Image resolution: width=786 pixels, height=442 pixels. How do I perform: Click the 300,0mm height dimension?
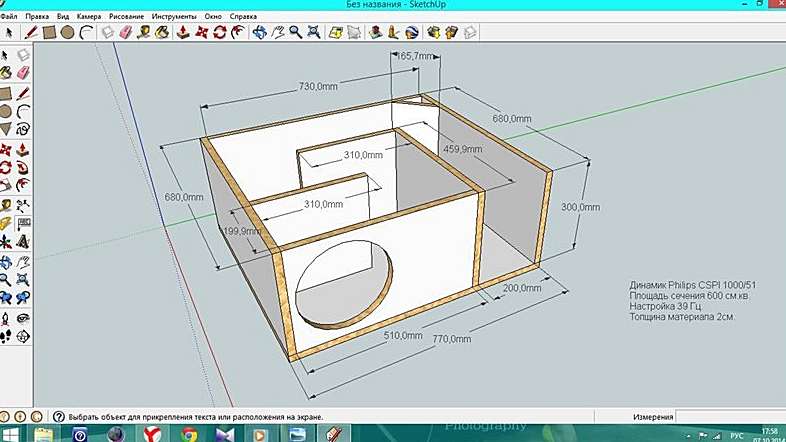[x=580, y=206]
